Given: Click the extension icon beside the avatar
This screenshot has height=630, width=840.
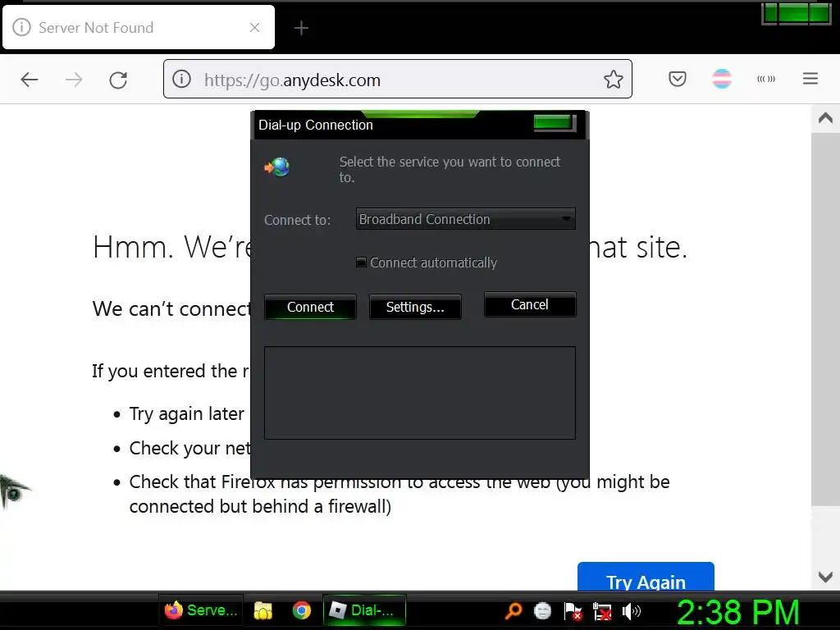Looking at the screenshot, I should (766, 79).
